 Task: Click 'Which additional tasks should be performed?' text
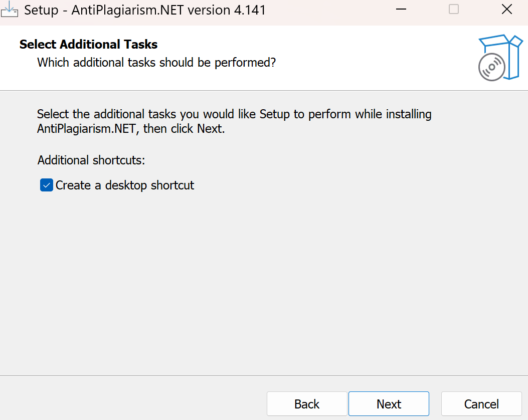[x=156, y=63]
